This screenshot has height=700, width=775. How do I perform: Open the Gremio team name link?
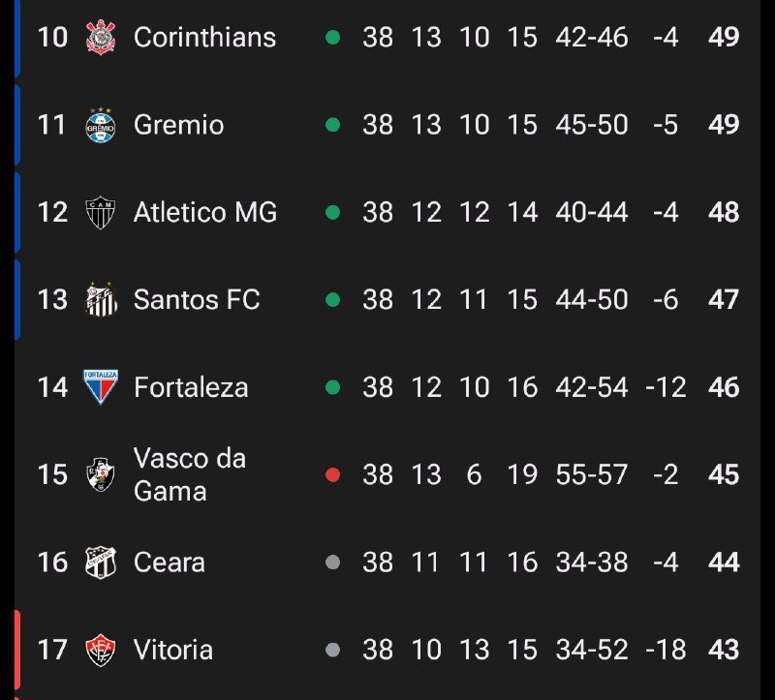(178, 125)
